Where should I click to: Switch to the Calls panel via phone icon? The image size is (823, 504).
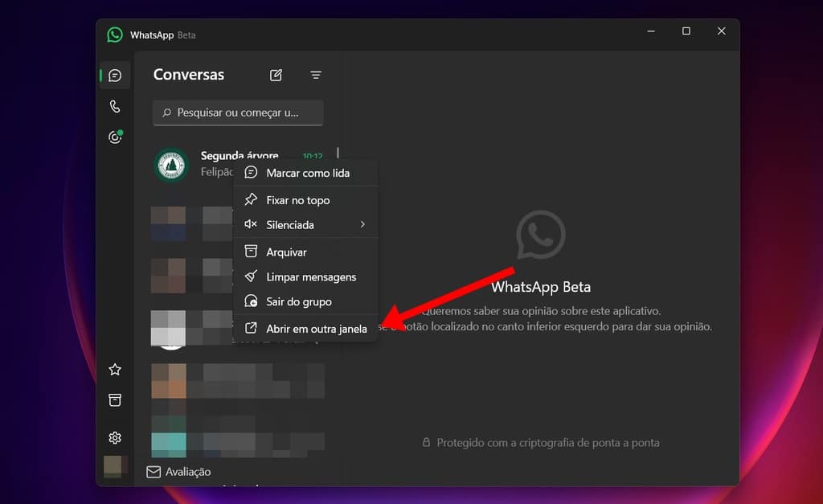[114, 105]
